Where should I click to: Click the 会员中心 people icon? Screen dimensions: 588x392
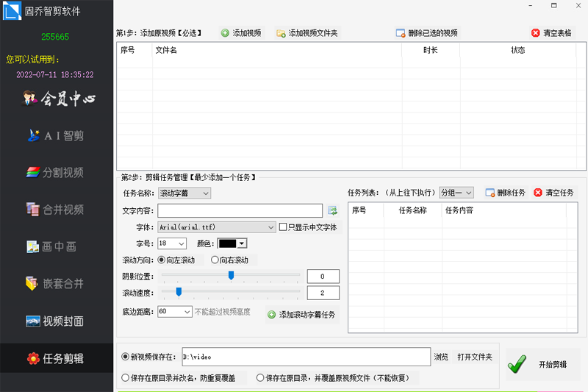click(x=29, y=99)
